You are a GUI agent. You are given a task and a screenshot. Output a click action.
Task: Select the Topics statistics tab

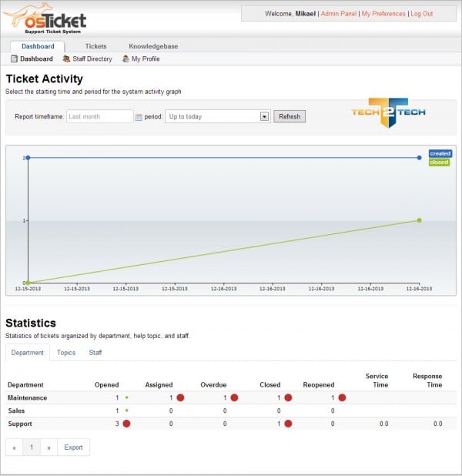[x=66, y=353]
